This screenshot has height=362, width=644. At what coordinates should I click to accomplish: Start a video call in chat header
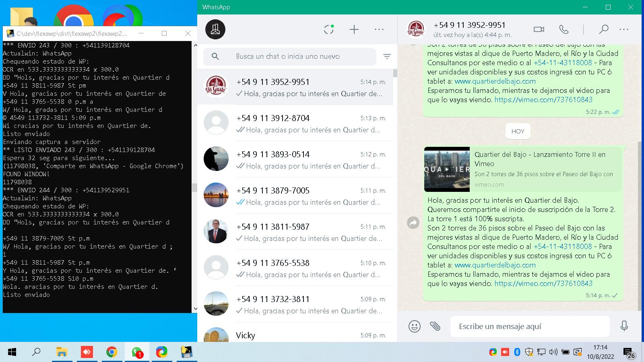tap(539, 29)
